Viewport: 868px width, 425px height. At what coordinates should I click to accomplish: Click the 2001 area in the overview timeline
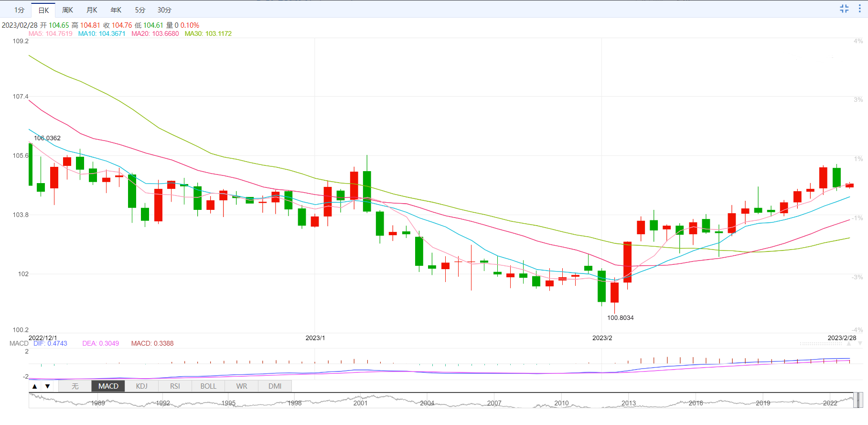point(361,403)
